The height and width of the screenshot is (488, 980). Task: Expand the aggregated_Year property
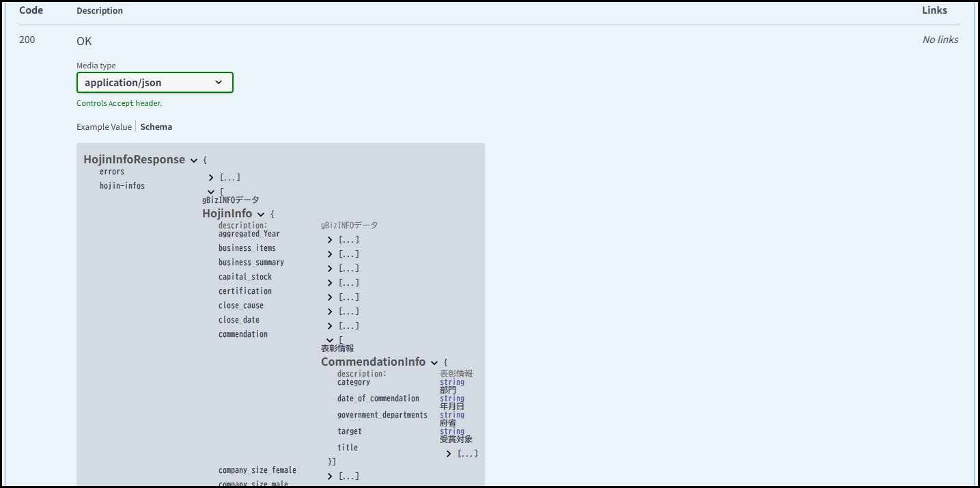tap(330, 240)
